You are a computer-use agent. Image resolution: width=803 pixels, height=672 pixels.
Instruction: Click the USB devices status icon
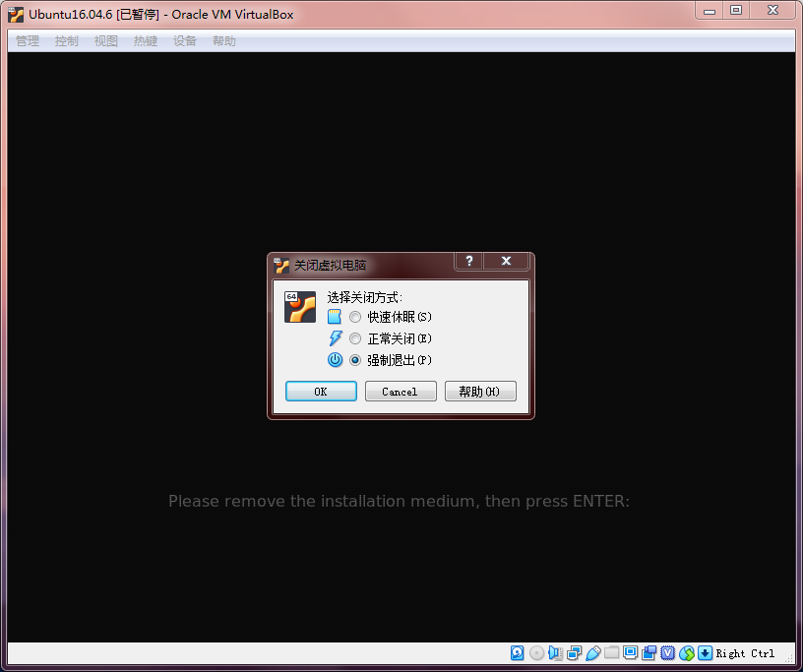tap(593, 652)
